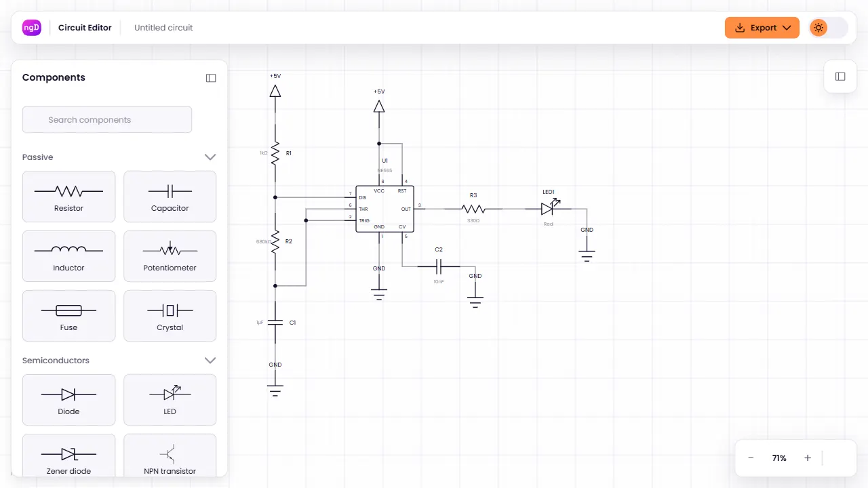This screenshot has width=868, height=488.
Task: Select the Crystal component
Action: pos(170,316)
